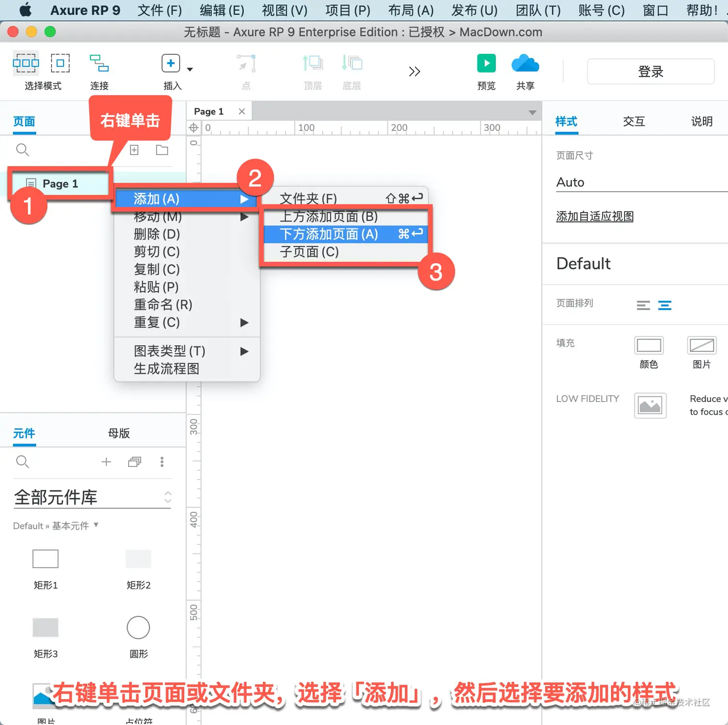Click the Share cloud icon

(x=525, y=63)
